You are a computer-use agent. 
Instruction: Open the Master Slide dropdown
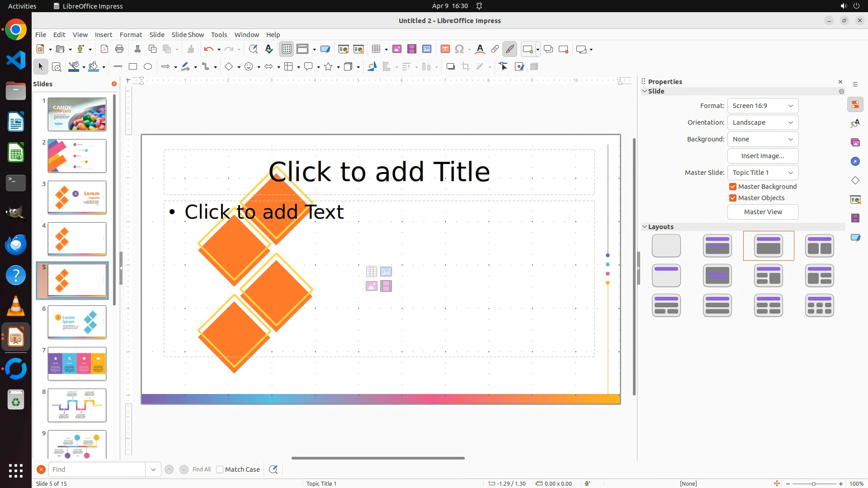click(x=763, y=173)
